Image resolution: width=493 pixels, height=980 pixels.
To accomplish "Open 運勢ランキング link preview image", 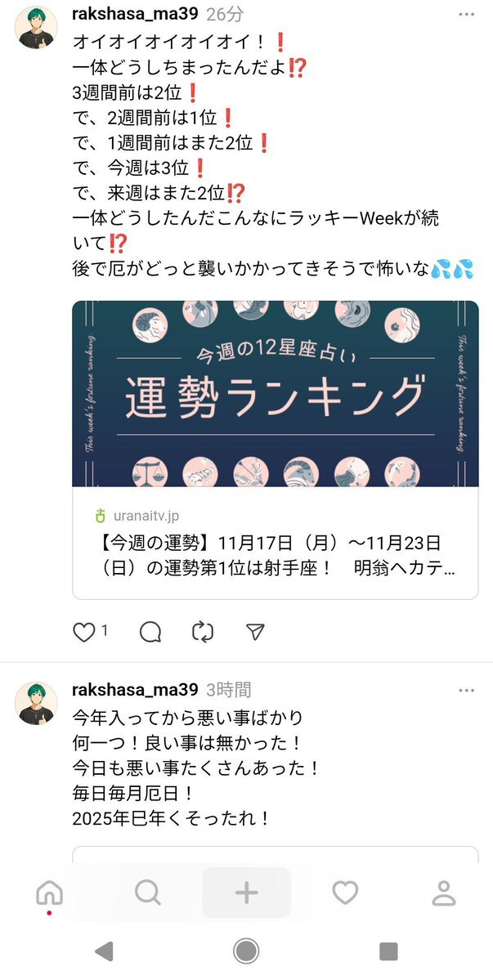I will click(276, 394).
